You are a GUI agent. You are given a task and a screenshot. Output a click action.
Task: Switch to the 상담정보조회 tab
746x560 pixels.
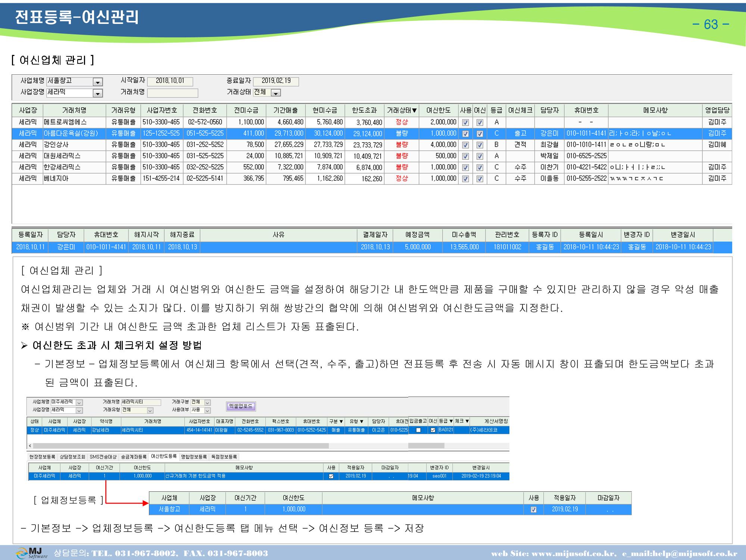pyautogui.click(x=72, y=457)
